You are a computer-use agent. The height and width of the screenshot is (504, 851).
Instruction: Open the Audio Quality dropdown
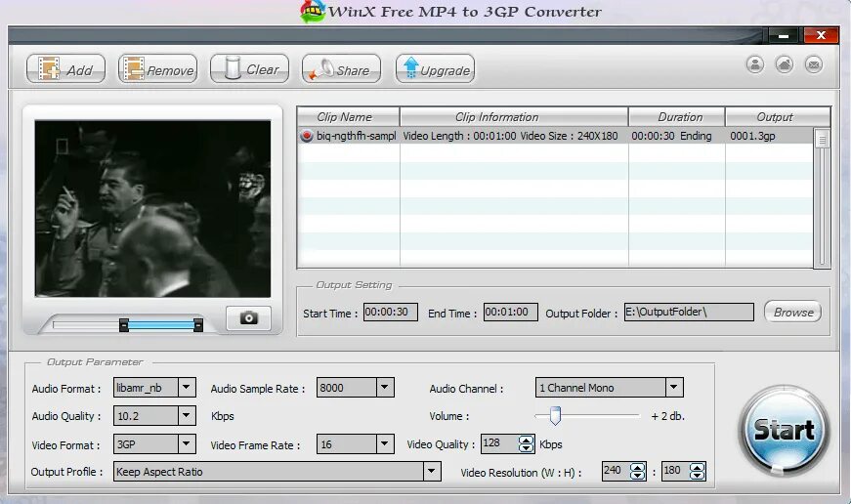187,416
